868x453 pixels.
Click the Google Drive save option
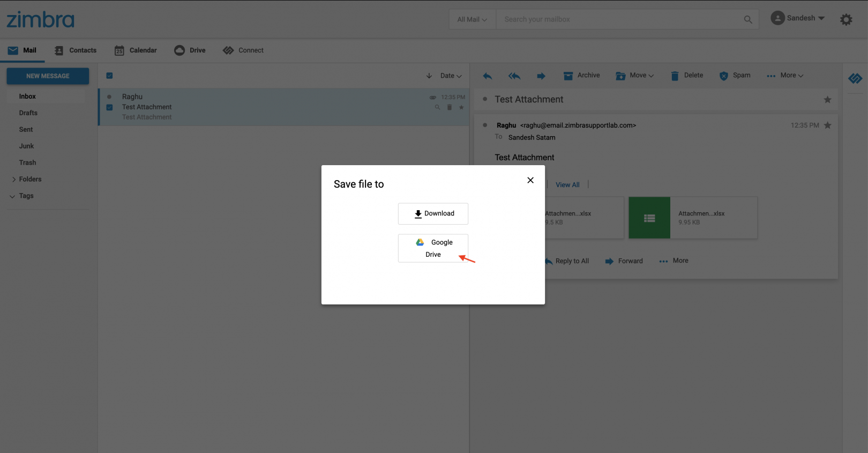point(433,248)
